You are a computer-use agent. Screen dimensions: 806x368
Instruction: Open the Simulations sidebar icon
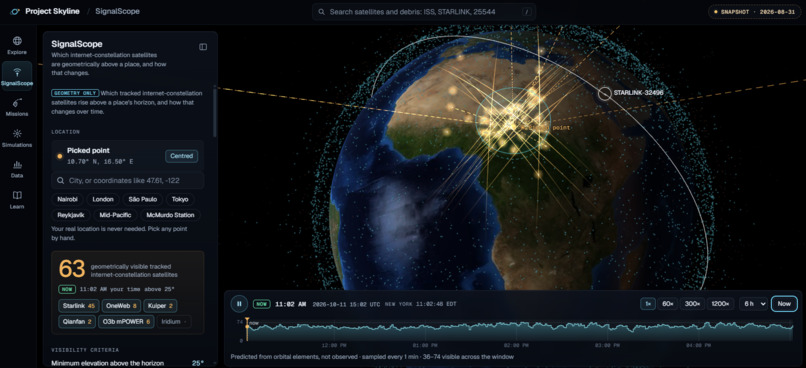(17, 138)
